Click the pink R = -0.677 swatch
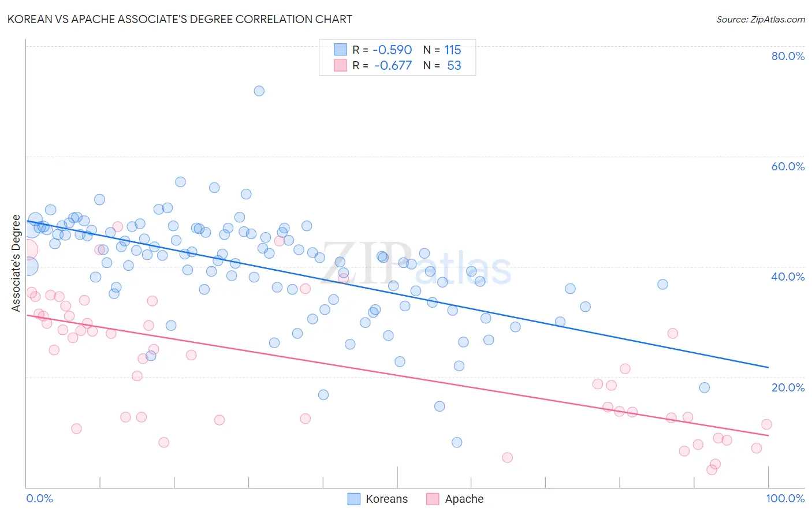This screenshot has width=812, height=515. [341, 65]
